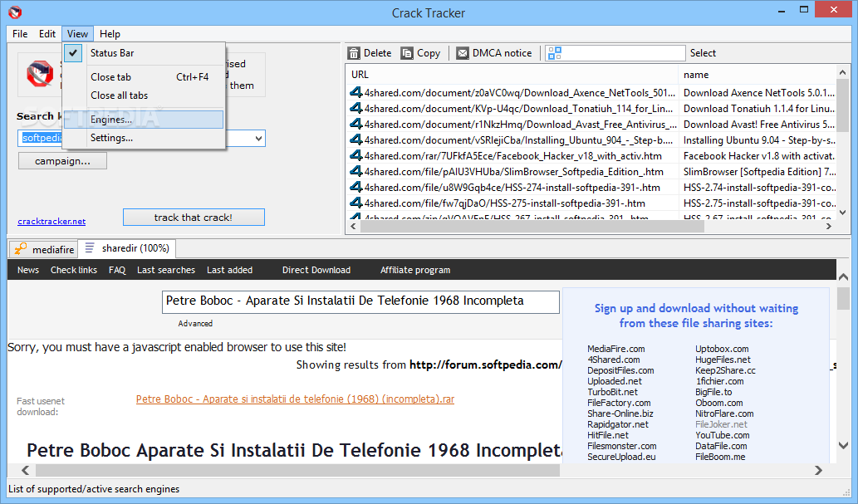Open the Direct Download link
This screenshot has width=858, height=504.
tap(316, 270)
